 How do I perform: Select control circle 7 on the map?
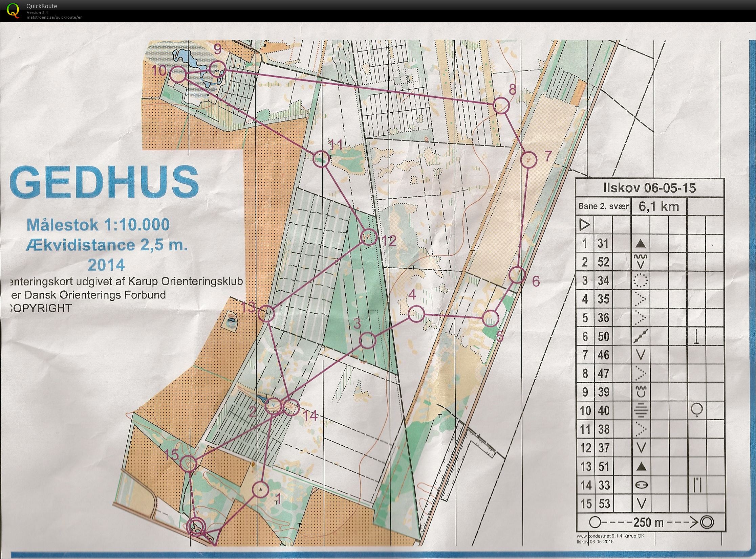[528, 159]
